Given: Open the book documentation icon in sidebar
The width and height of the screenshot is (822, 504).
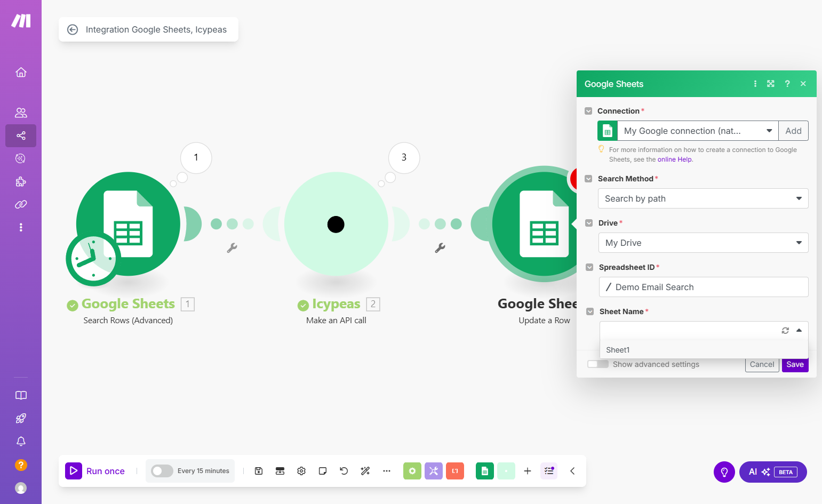Looking at the screenshot, I should (21, 395).
